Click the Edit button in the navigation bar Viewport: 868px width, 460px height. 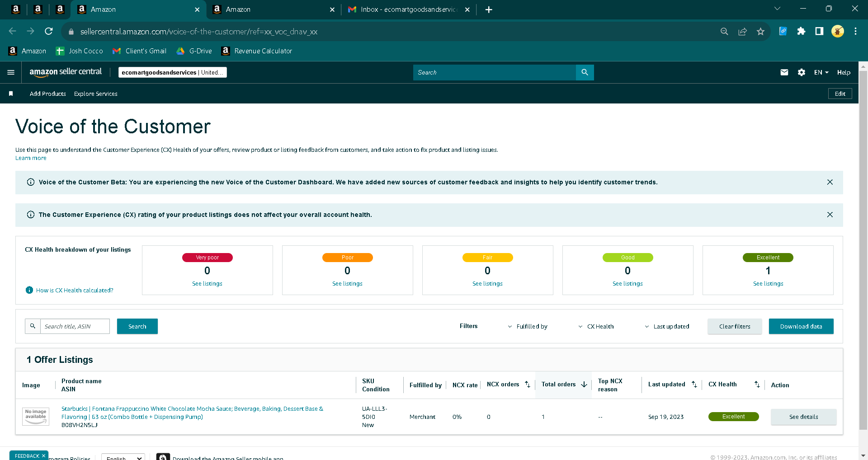pyautogui.click(x=840, y=94)
